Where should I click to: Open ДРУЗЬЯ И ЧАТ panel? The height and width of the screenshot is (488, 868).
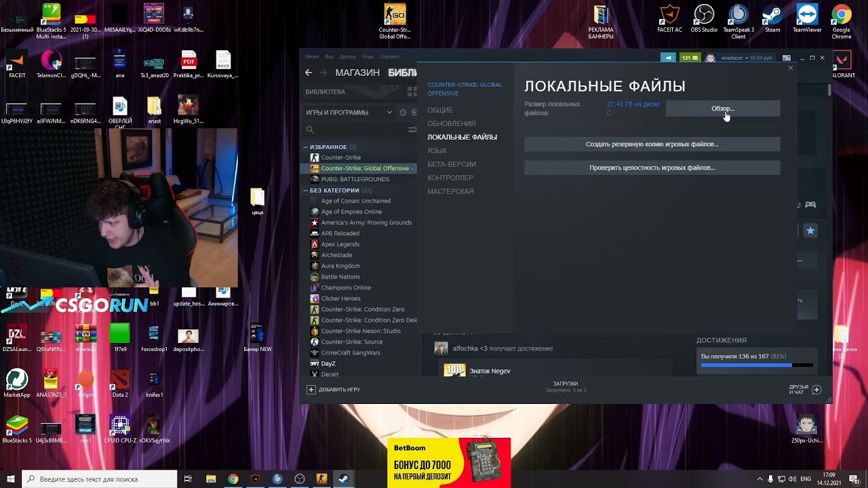(x=805, y=390)
